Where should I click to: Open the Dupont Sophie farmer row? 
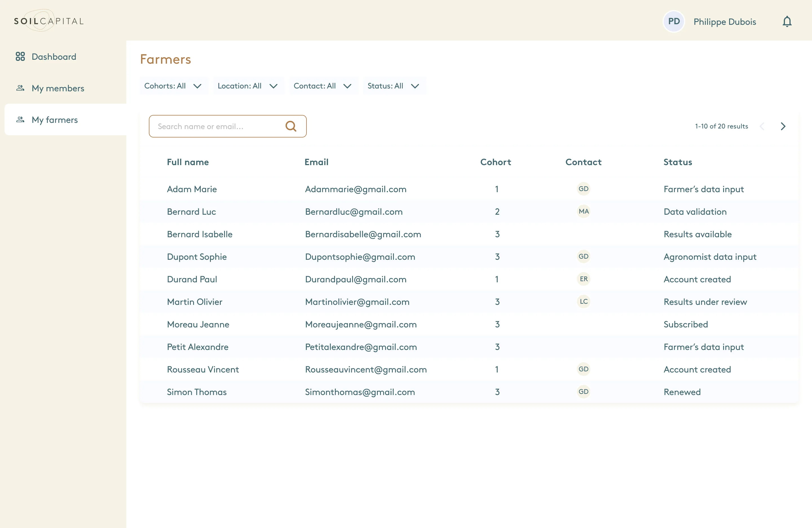[x=469, y=257]
